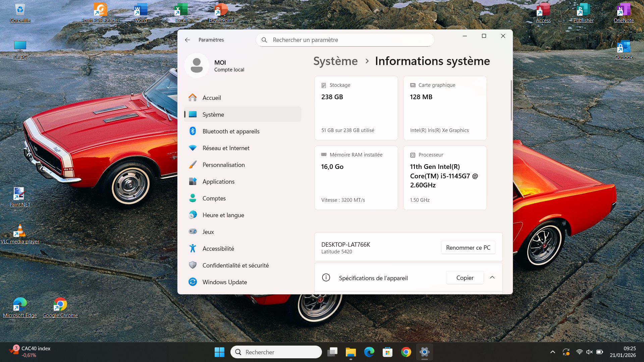
Task: Click Système in the breadcrumb
Action: click(335, 61)
